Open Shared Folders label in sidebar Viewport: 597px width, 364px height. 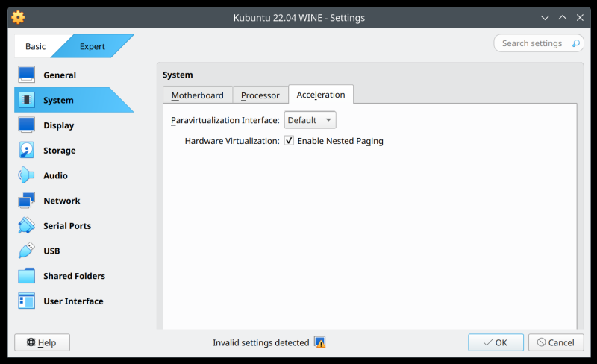point(74,276)
